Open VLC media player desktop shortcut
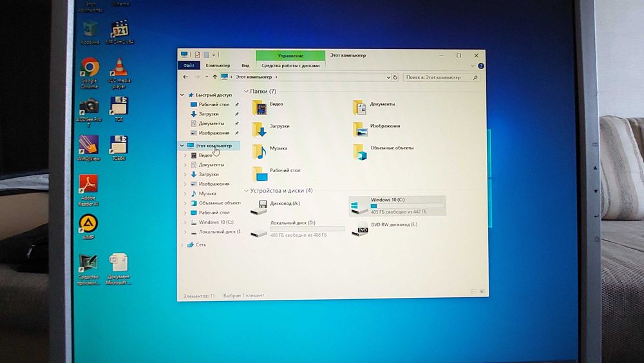Image resolution: width=644 pixels, height=363 pixels. click(x=119, y=74)
